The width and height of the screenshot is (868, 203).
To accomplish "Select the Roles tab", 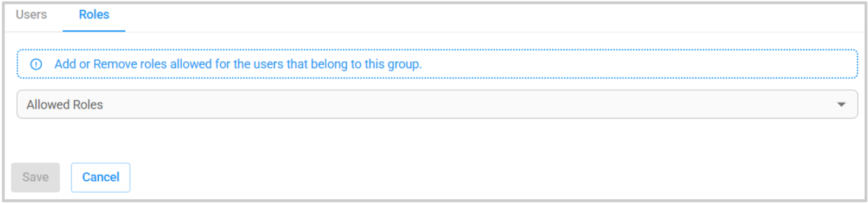I will (x=94, y=15).
